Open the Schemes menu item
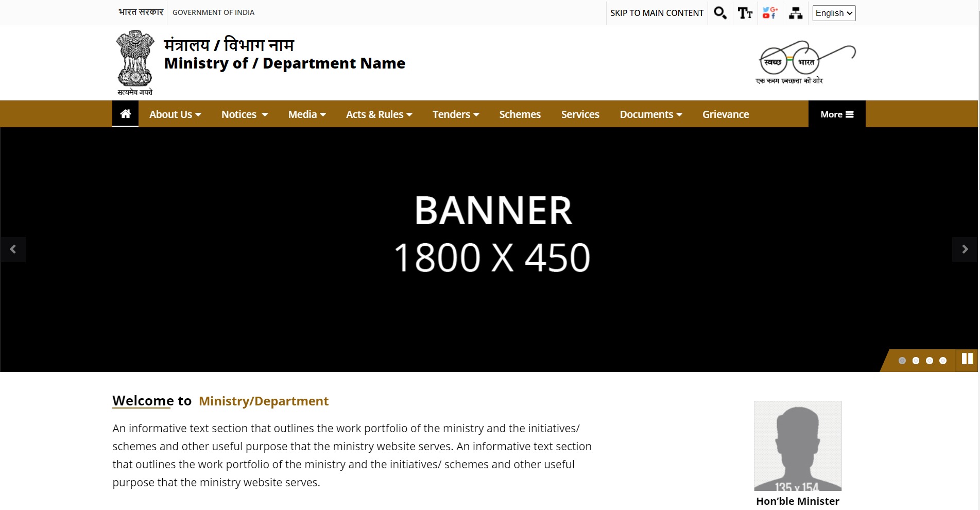 [x=520, y=114]
